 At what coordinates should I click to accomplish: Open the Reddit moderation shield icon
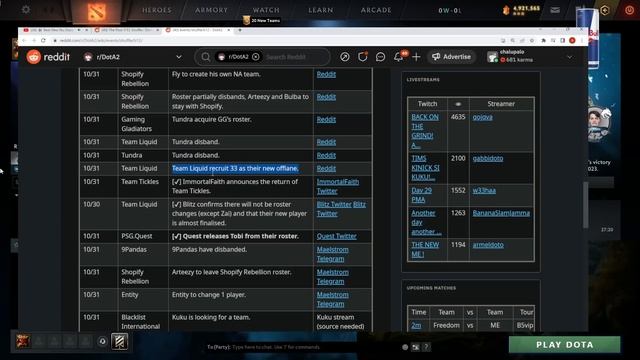(362, 57)
